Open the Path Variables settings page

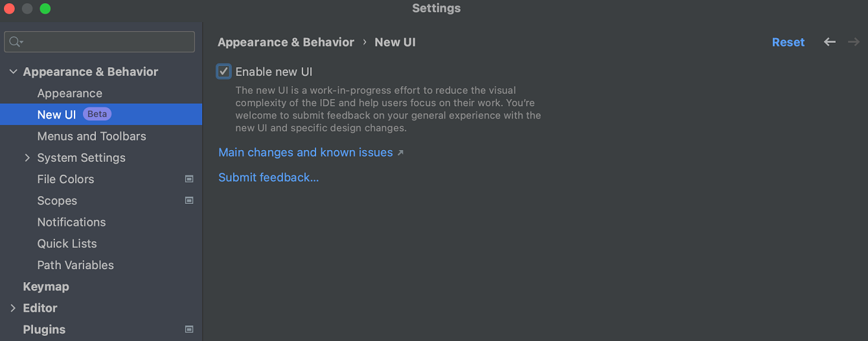pyautogui.click(x=75, y=265)
